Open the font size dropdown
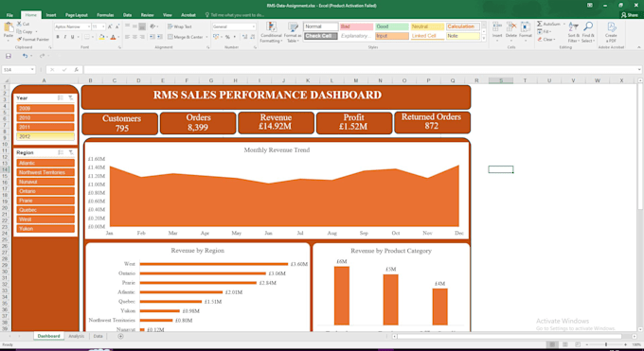This screenshot has height=351, width=644. pyautogui.click(x=103, y=26)
